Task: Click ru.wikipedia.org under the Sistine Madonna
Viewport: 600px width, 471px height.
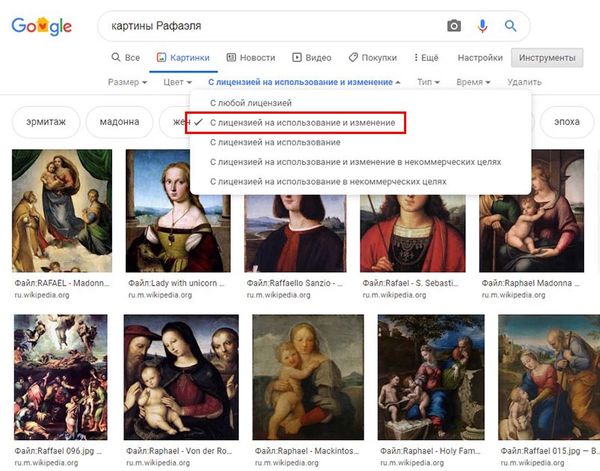Action: tap(42, 295)
